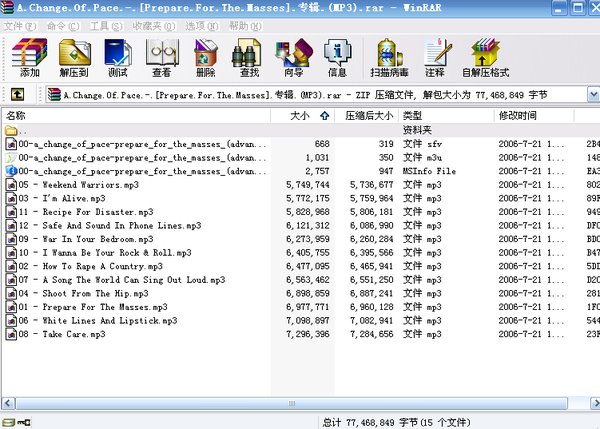This screenshot has width=600, height=429.
Task: Click type cell '文件 m3u'
Action: [x=422, y=158]
